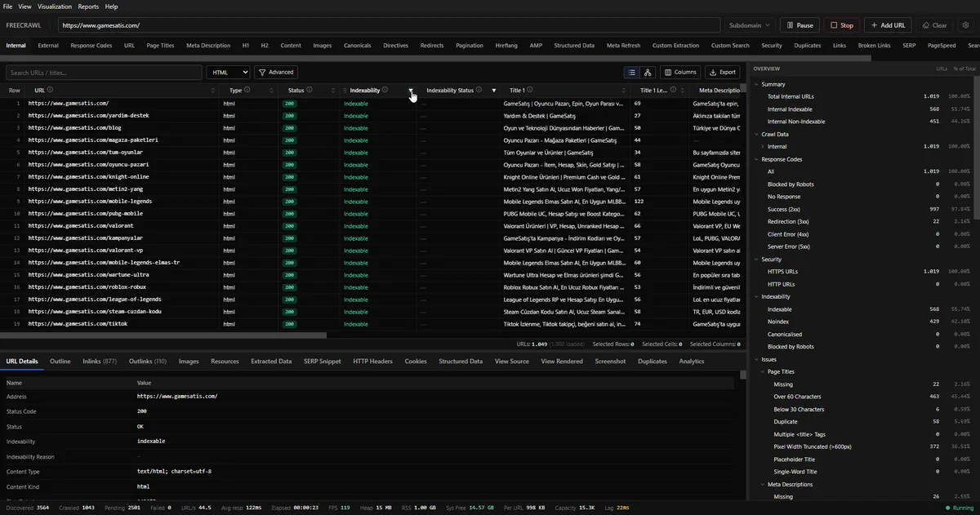Open the Columns chooser
Viewport: 980px width, 515px height.
[679, 72]
